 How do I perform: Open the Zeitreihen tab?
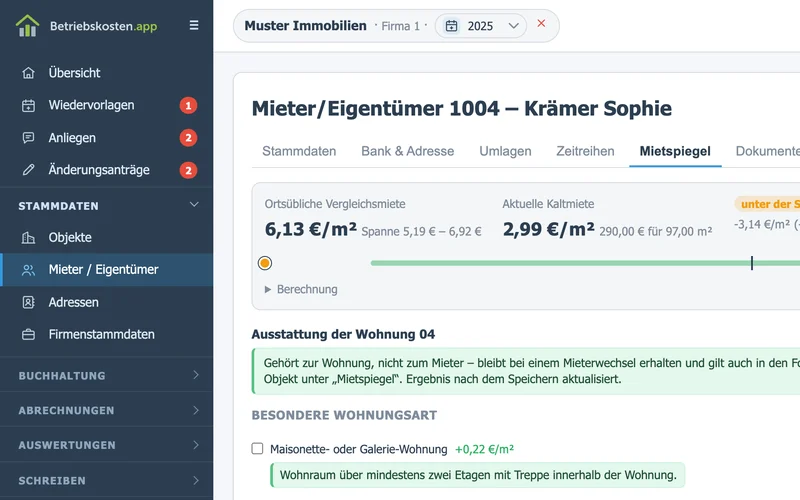tap(585, 151)
